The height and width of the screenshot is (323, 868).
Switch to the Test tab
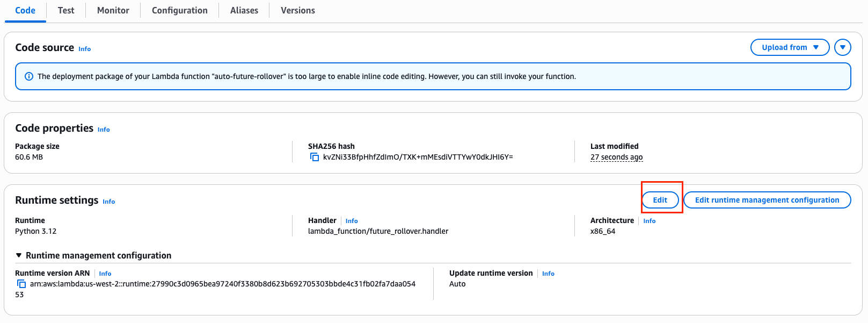pos(66,10)
